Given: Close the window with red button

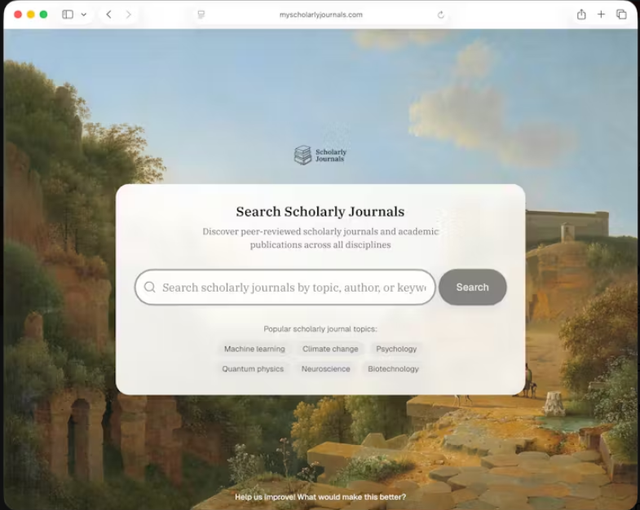Looking at the screenshot, I should point(18,15).
